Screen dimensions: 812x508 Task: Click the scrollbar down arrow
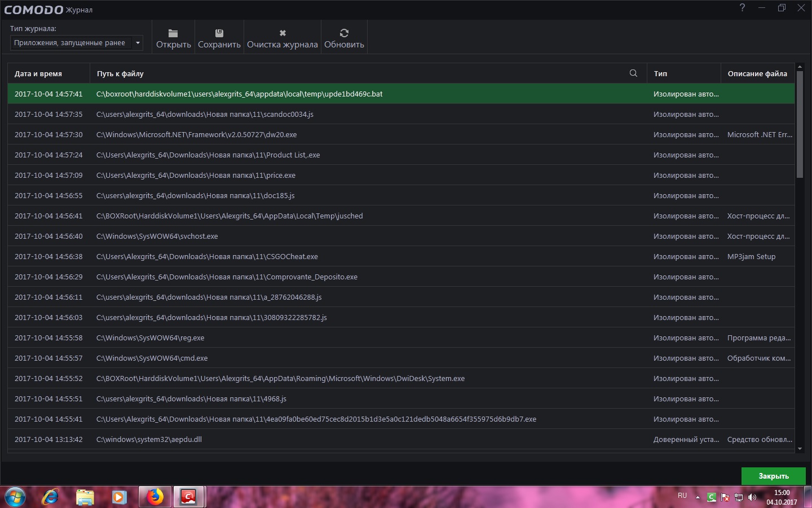click(x=800, y=449)
